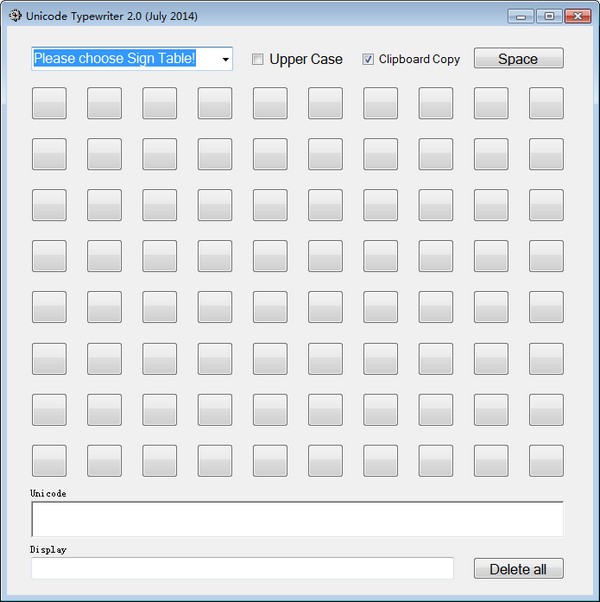Viewport: 600px width, 602px height.
Task: Click the blank key below Clipboard Copy checkbox
Action: click(380, 103)
